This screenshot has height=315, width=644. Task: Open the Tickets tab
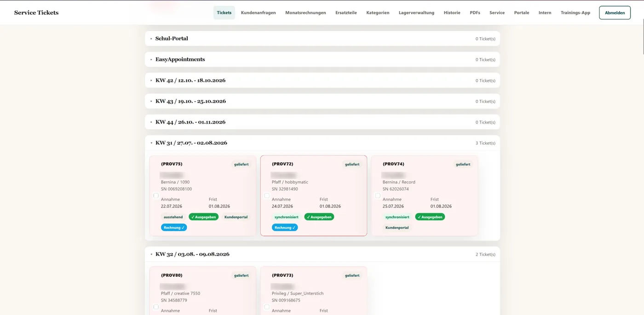point(224,13)
